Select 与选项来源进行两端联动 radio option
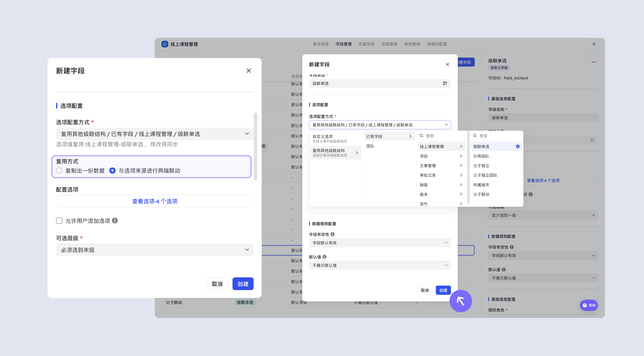Viewport: 644px width, 356px height. pos(113,171)
